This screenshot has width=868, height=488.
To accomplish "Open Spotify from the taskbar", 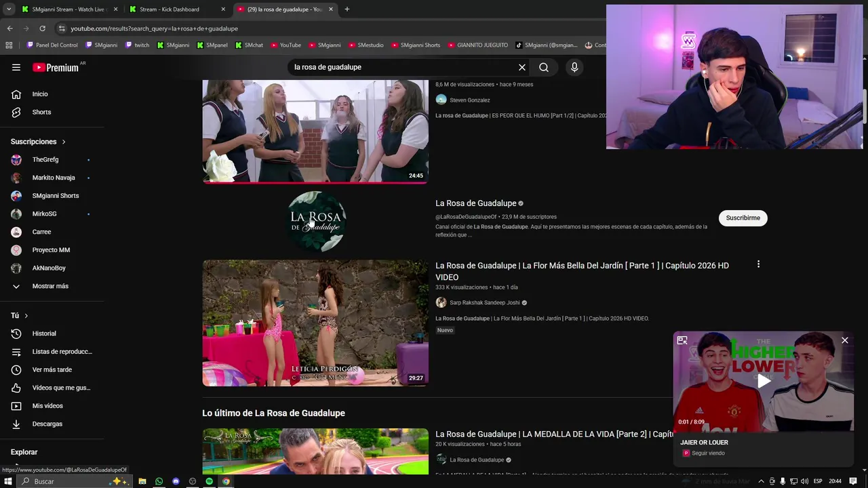I will pos(209,481).
